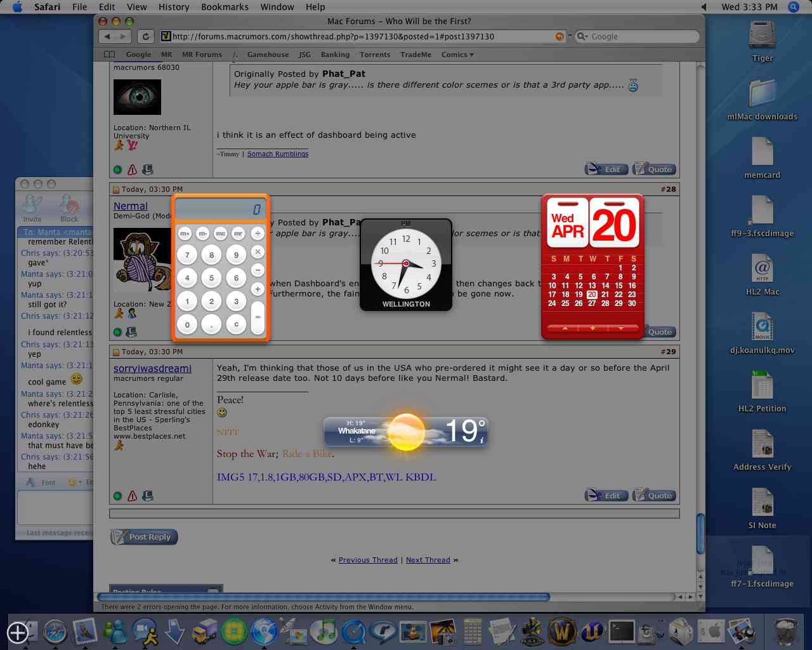This screenshot has width=812, height=650.
Task: Open the Dashboard widget bar plus button
Action: pyautogui.click(x=17, y=632)
